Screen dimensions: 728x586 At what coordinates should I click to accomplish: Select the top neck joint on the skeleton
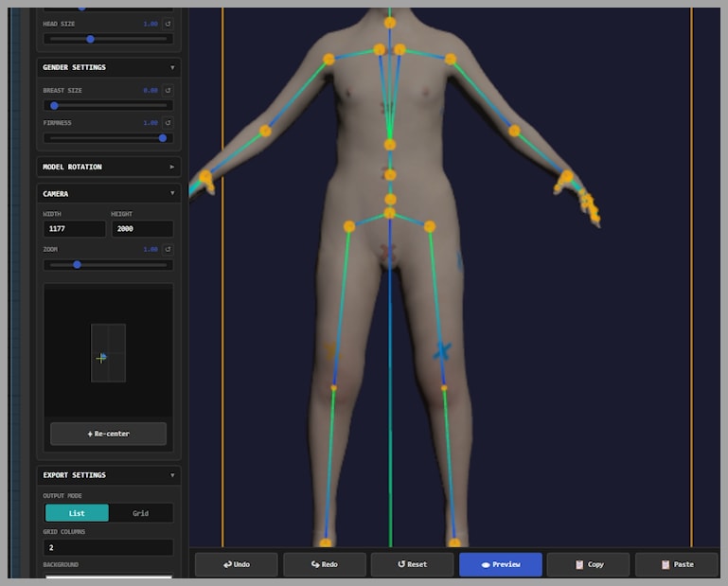coord(389,22)
